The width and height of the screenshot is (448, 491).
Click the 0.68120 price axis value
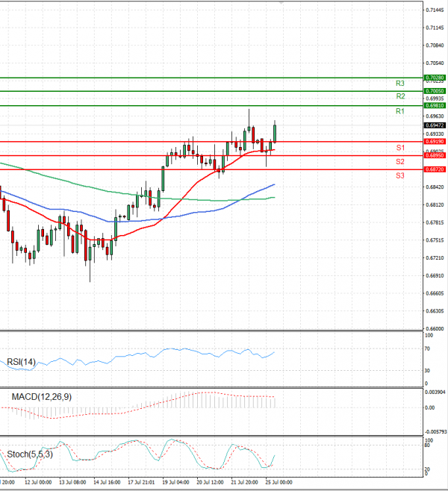point(435,204)
